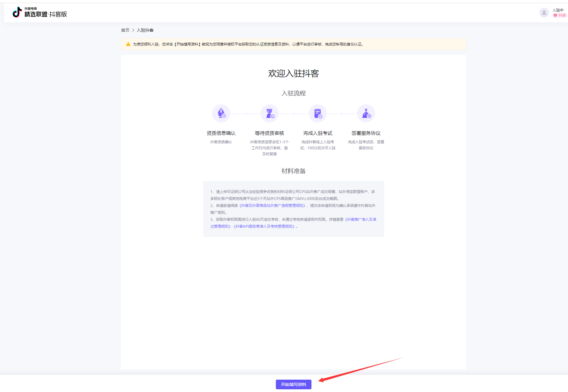Open 抖客API服务商准入及考核管理规则 link
Screen dimensions: 568x392
click(264, 226)
